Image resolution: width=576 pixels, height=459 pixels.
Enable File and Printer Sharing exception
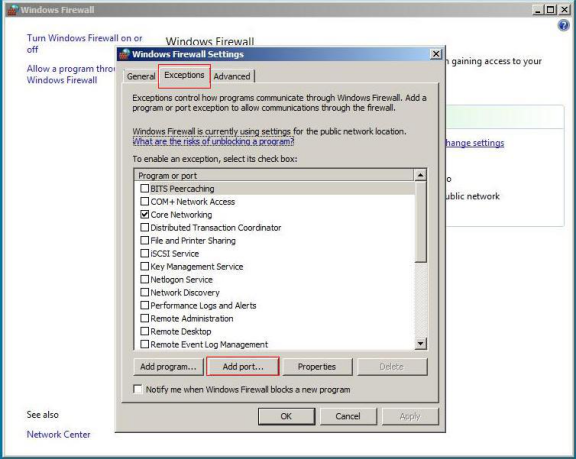pos(144,241)
